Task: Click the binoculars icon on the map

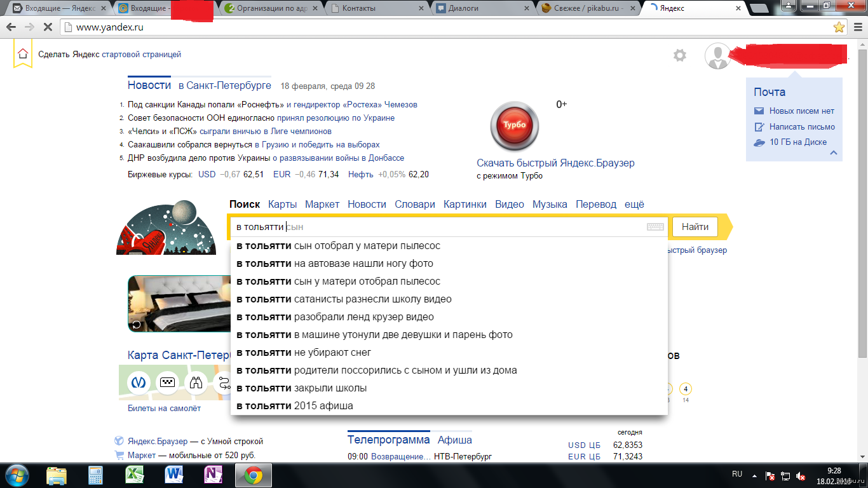Action: point(196,383)
